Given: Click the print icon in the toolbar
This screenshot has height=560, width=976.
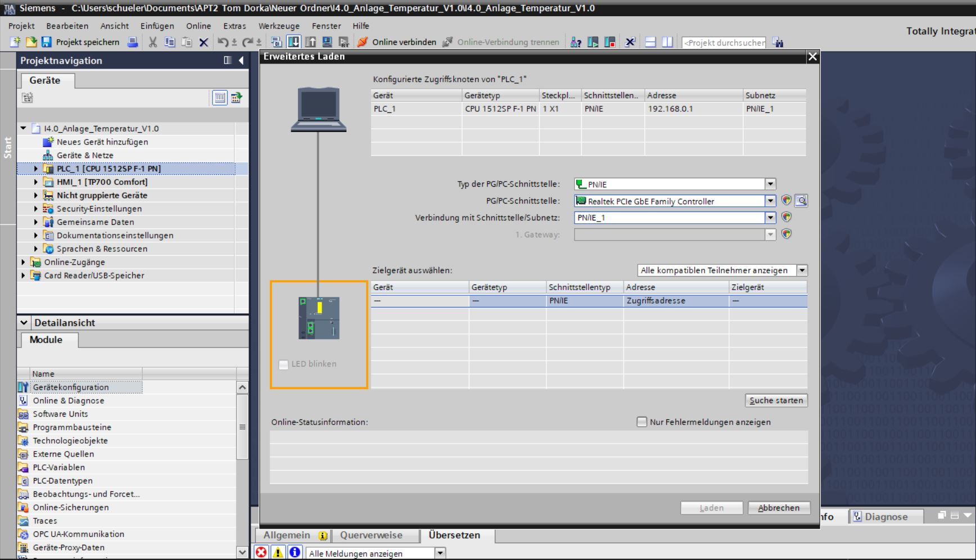Looking at the screenshot, I should tap(133, 42).
